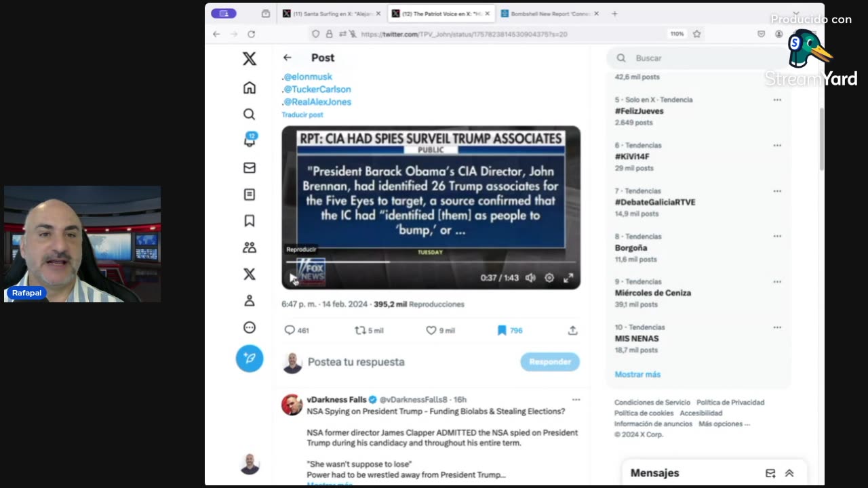Switch to Bombshell New Report tab

pyautogui.click(x=550, y=14)
